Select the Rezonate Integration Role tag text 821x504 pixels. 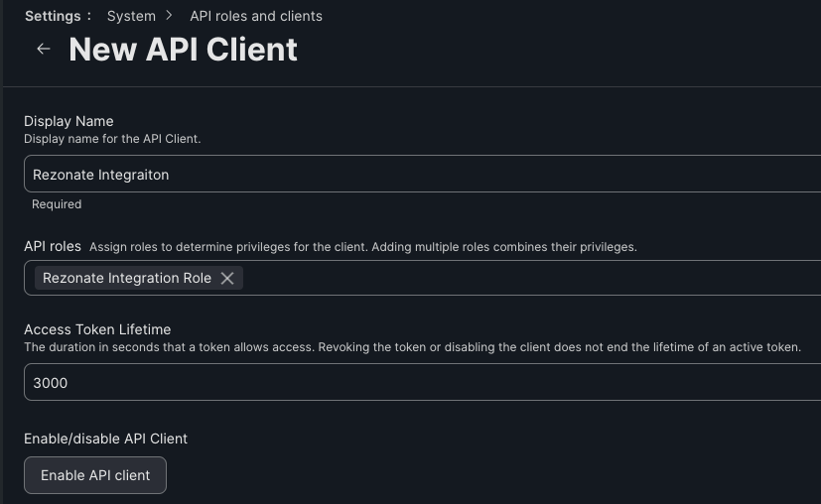point(127,278)
